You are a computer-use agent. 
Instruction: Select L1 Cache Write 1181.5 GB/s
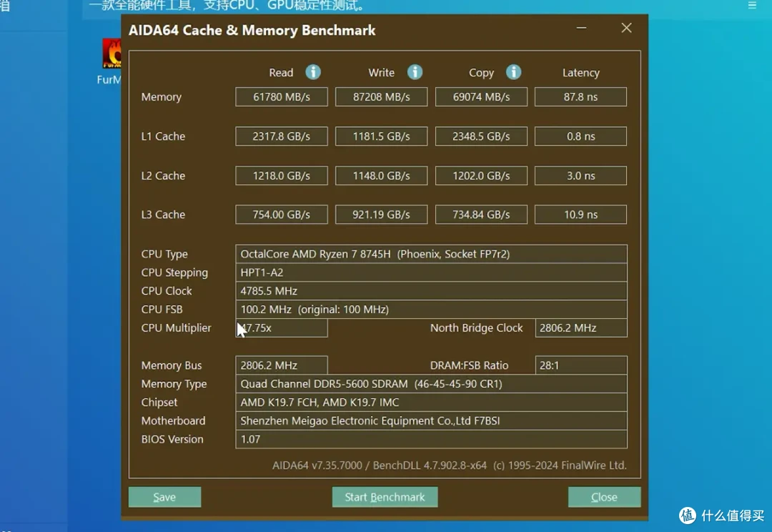coord(382,137)
